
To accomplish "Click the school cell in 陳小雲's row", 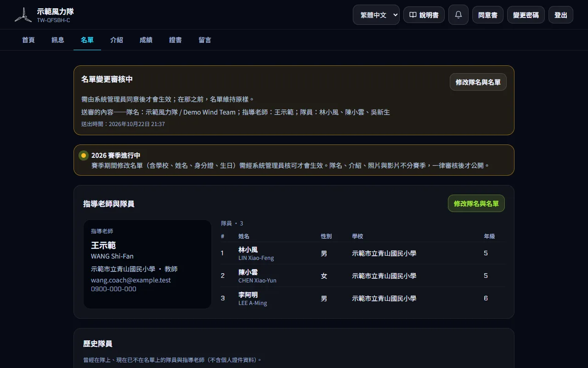I will pos(384,276).
